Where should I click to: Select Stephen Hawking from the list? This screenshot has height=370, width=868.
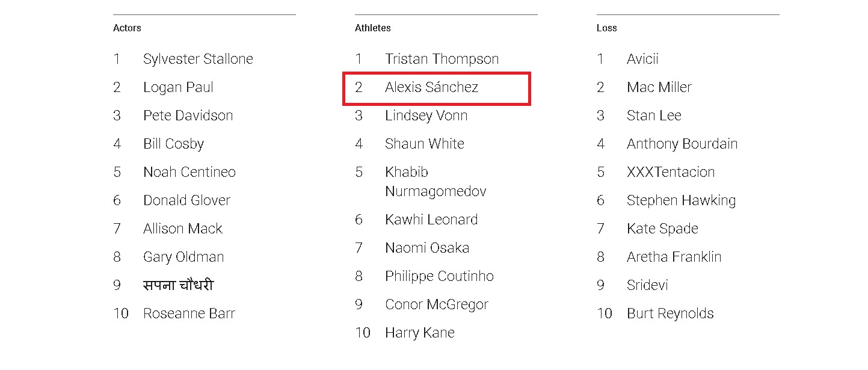(681, 200)
